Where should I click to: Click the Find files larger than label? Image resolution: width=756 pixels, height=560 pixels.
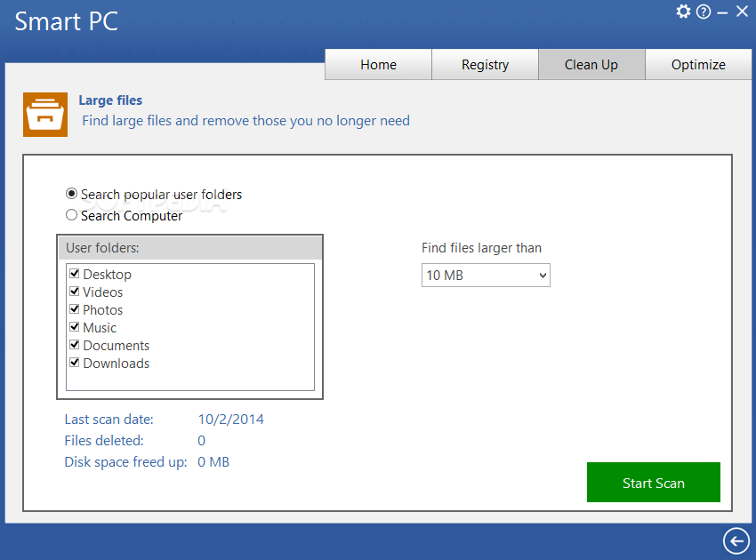coord(482,248)
